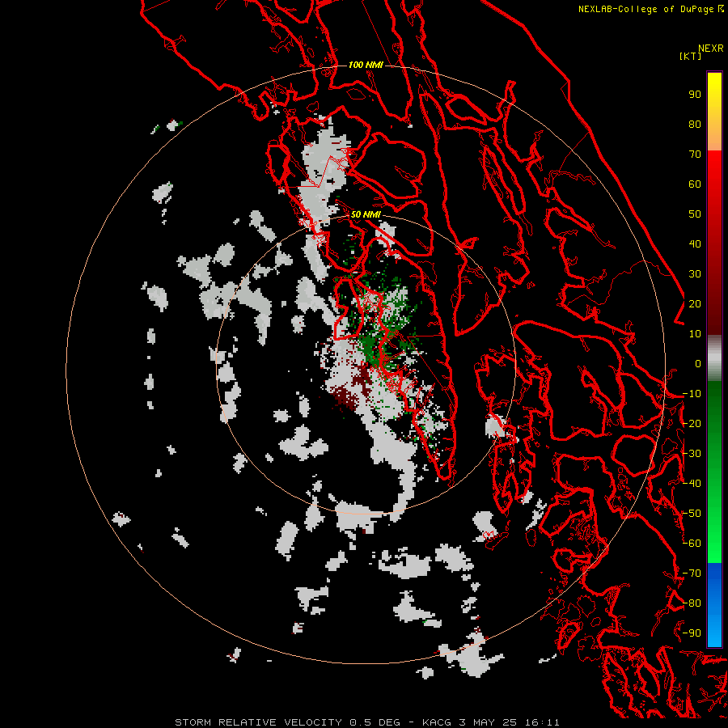Click the gray zero-velocity segment of the color bar
The width and height of the screenshot is (728, 728).
[714, 358]
